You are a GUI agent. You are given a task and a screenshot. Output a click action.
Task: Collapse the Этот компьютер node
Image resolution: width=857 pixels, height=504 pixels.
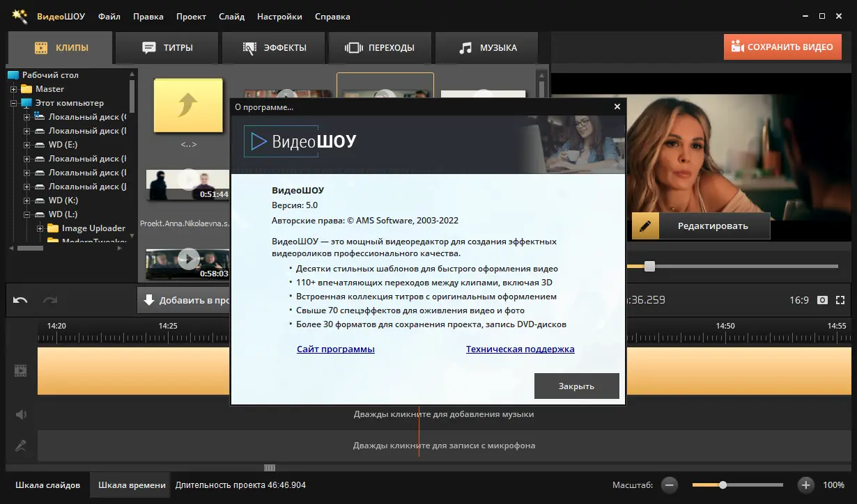(13, 103)
